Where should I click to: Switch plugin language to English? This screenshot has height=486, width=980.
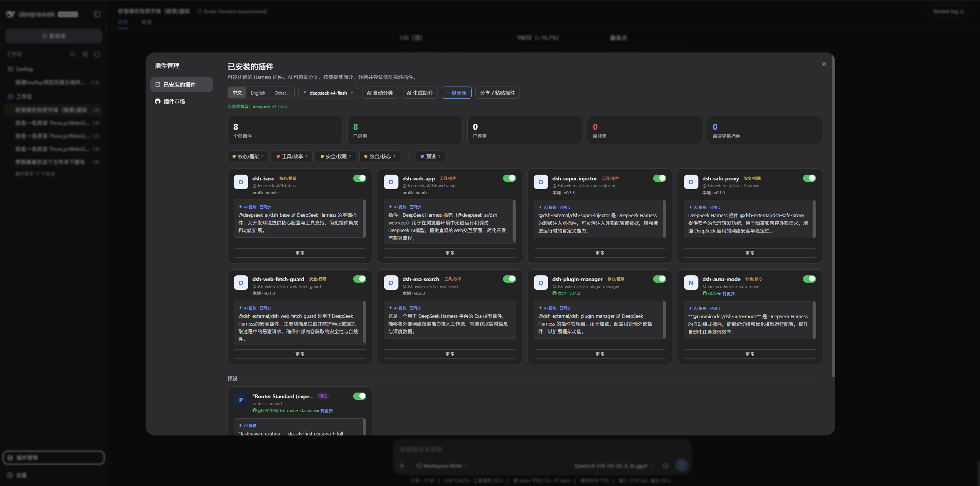[258, 93]
